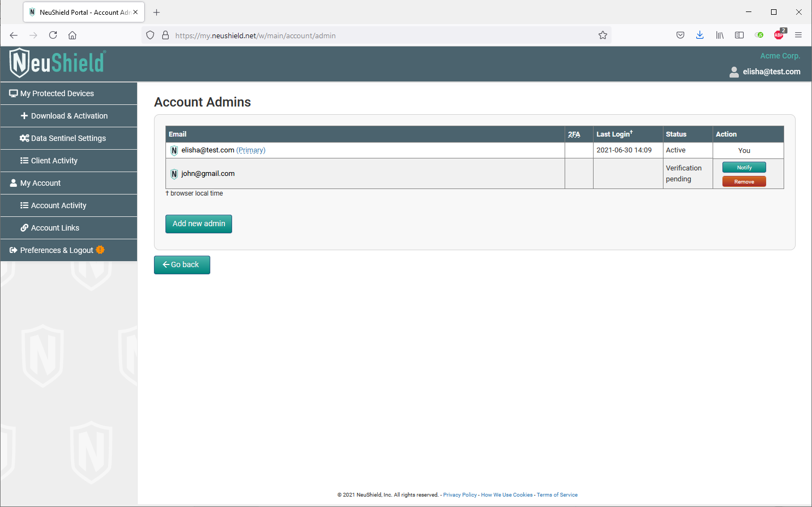This screenshot has width=812, height=507.
Task: Click Go back button
Action: (182, 265)
